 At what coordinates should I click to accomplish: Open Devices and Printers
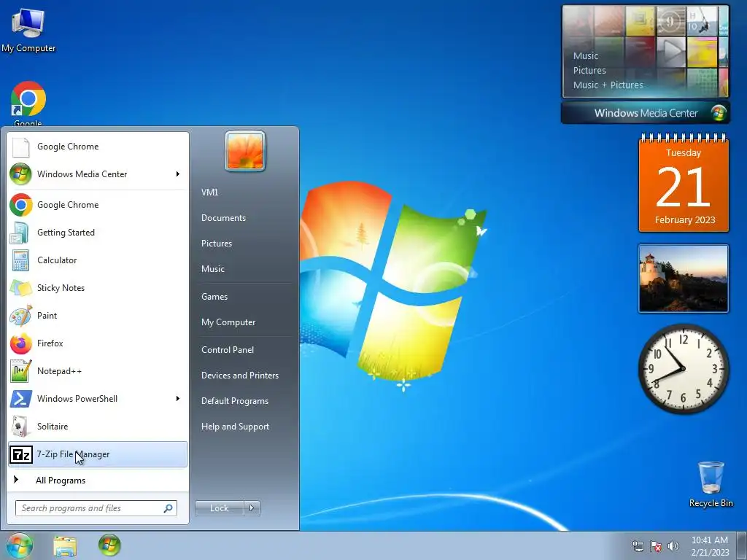239,376
